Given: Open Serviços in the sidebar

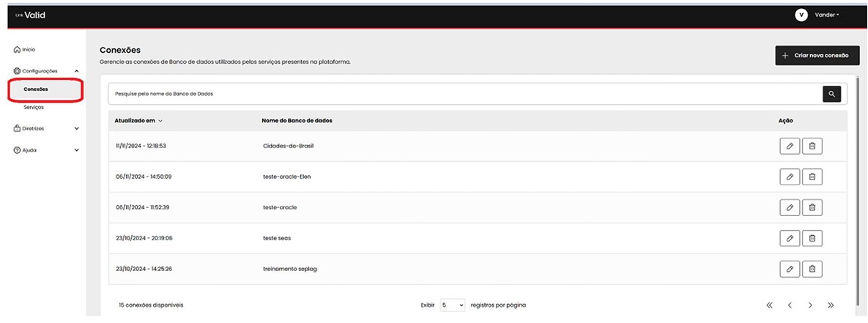Looking at the screenshot, I should 34,107.
